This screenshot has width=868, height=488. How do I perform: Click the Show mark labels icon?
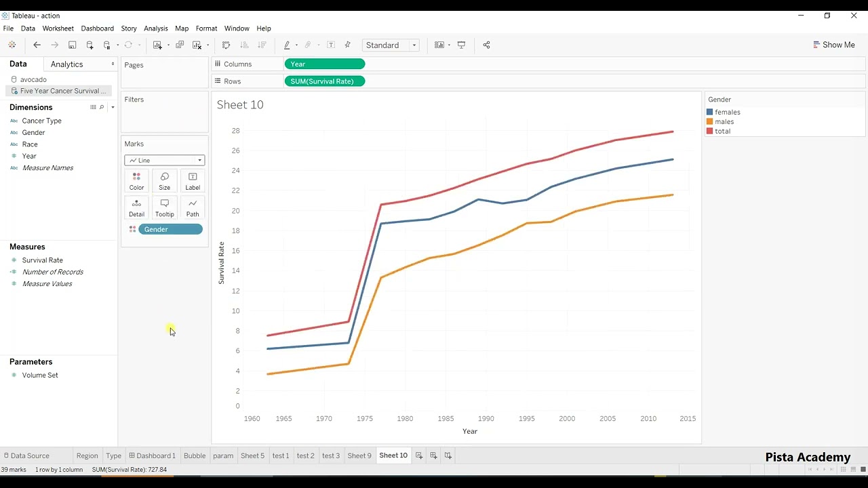(x=331, y=45)
